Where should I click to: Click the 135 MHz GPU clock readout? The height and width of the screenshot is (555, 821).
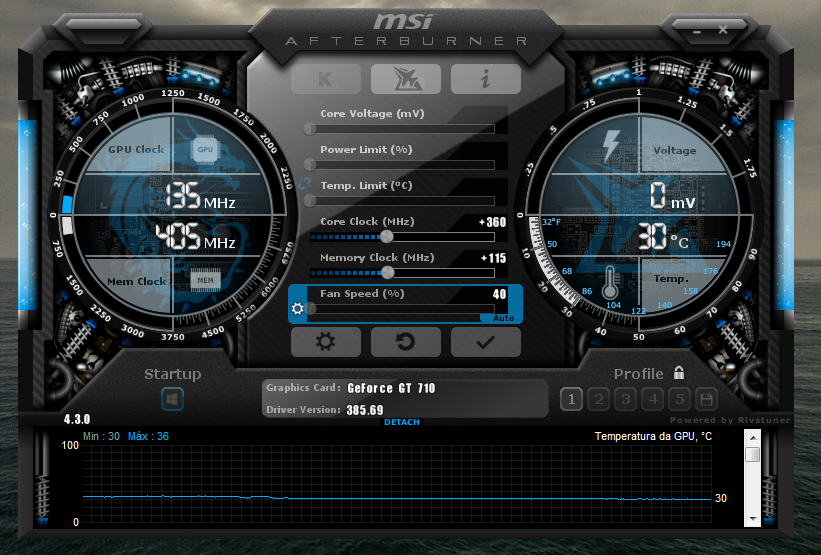click(x=200, y=196)
